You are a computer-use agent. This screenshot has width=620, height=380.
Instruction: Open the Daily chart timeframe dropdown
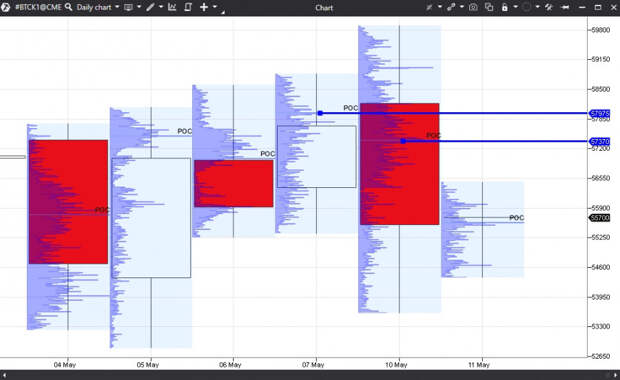pos(98,7)
